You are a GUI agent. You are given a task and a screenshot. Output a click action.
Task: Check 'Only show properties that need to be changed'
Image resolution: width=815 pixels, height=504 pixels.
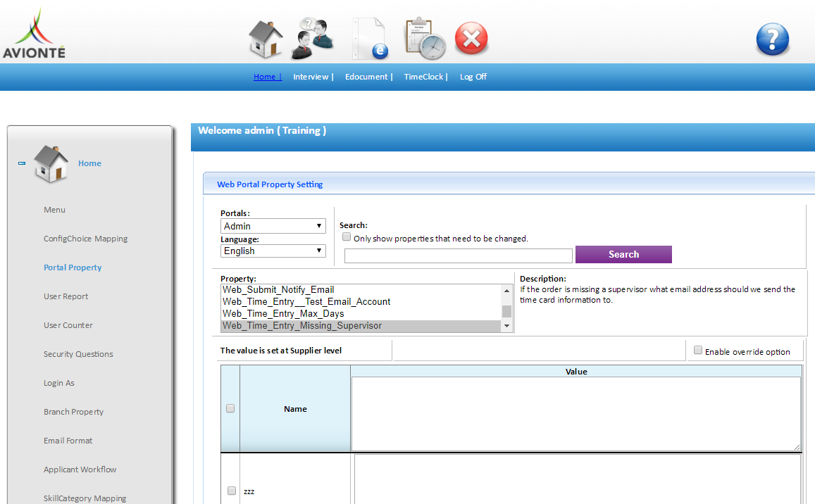tap(347, 237)
